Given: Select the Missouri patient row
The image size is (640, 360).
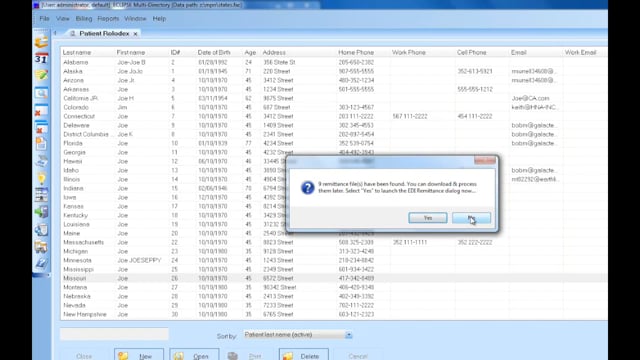Looking at the screenshot, I should 333,278.
